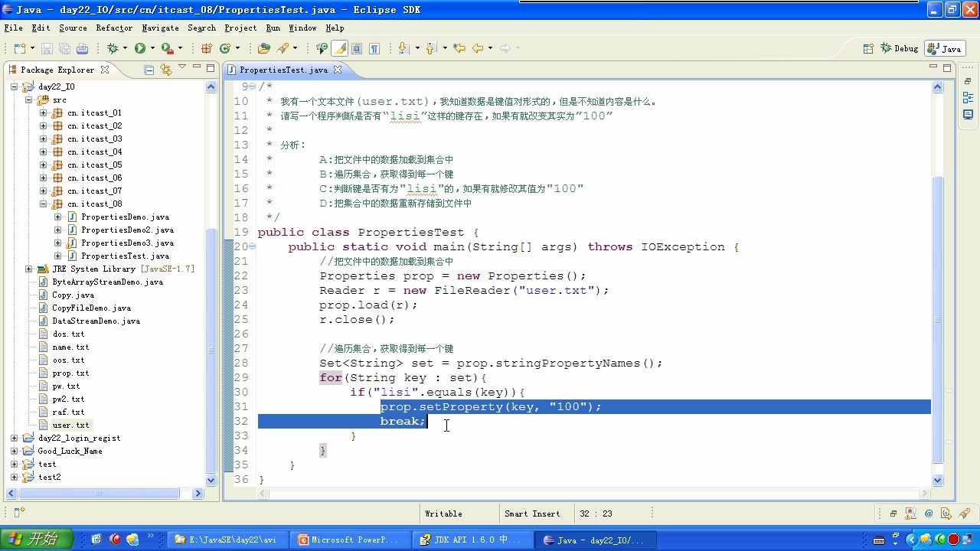Launch Debug with the bug icon
980x551 pixels.
113,48
